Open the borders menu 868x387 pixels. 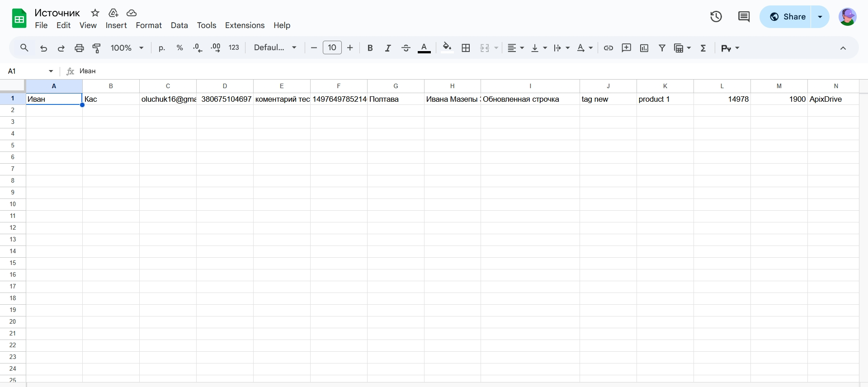pyautogui.click(x=466, y=48)
